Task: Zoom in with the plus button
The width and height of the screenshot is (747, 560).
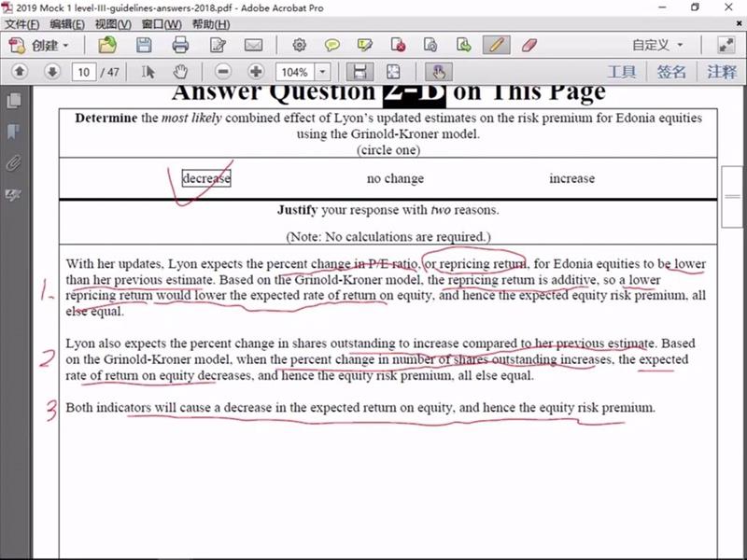Action: (256, 72)
